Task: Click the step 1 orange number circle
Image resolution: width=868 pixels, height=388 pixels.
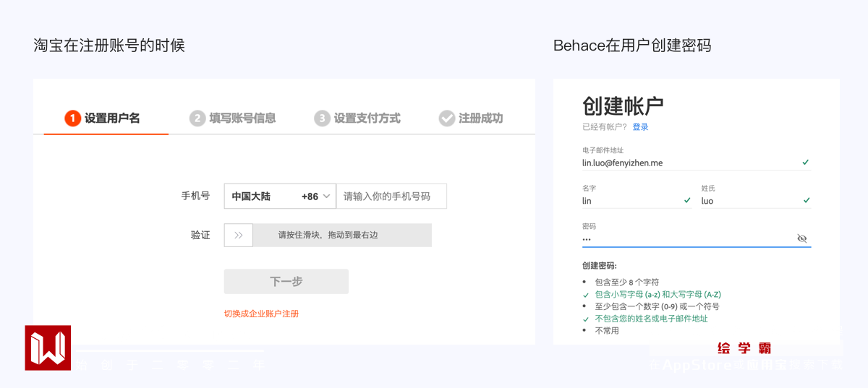Action: click(x=72, y=118)
